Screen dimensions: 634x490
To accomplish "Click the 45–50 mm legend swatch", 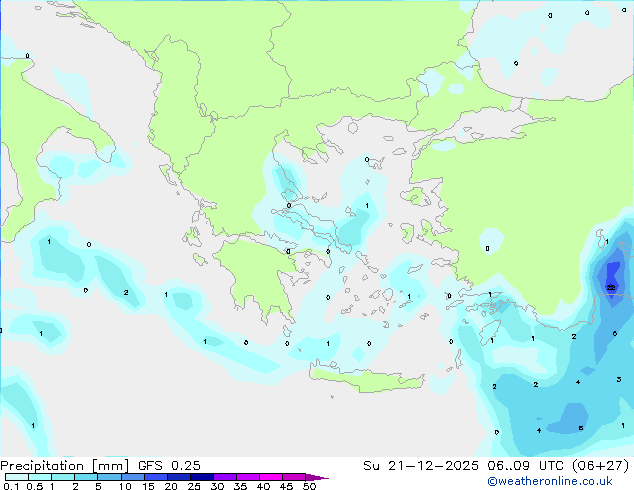I will point(294,477).
